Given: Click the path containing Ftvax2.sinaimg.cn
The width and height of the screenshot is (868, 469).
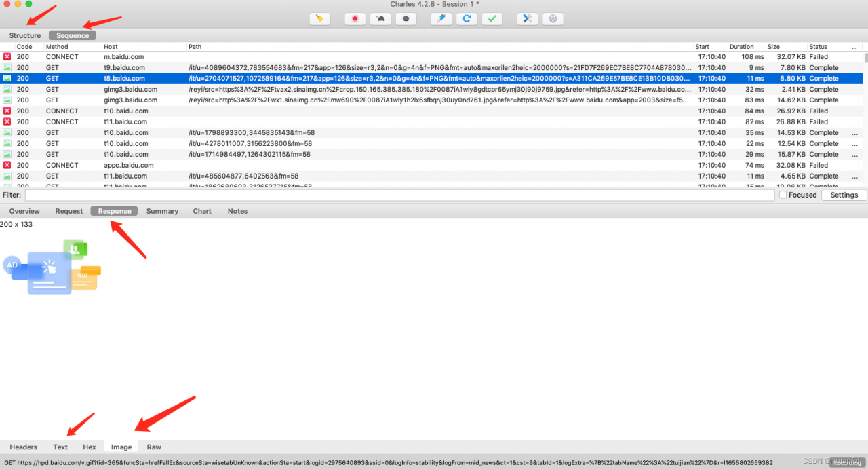Looking at the screenshot, I should coord(440,90).
